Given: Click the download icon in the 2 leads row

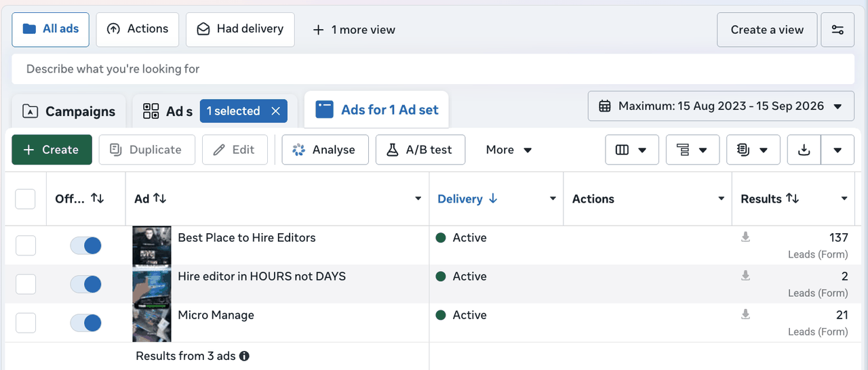Looking at the screenshot, I should (745, 276).
